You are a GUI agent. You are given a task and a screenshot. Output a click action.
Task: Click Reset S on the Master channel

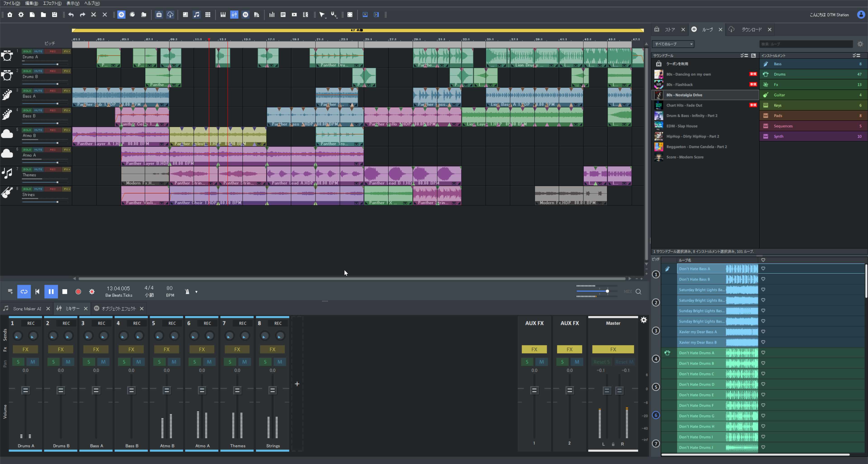[601, 362]
